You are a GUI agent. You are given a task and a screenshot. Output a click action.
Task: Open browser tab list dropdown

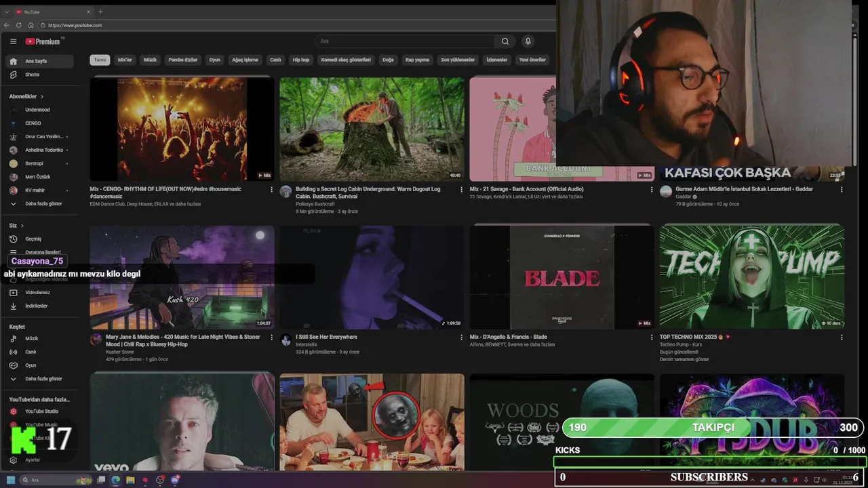click(7, 12)
